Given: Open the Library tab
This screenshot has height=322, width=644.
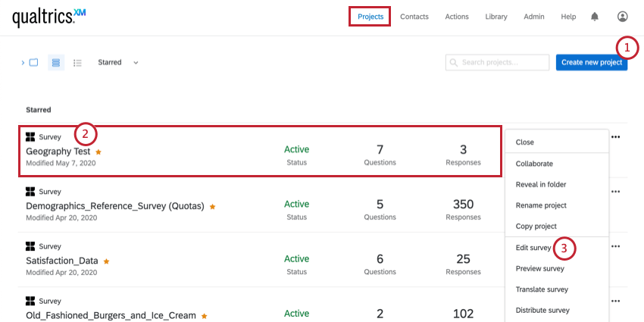Looking at the screenshot, I should (x=496, y=17).
